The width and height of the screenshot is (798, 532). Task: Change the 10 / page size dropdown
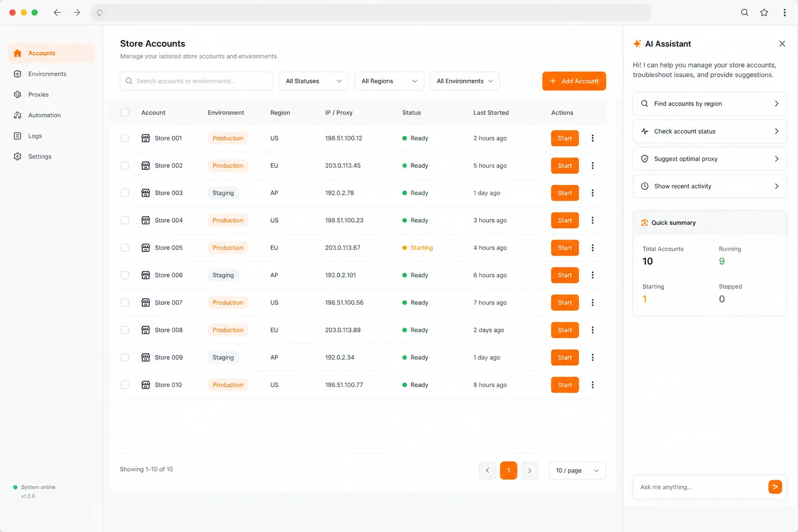[x=577, y=471]
